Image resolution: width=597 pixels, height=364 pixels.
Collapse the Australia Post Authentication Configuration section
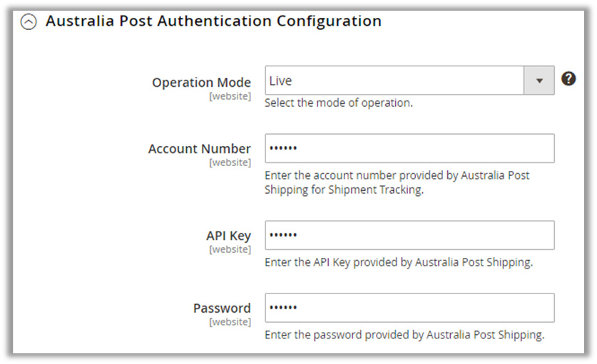[x=29, y=22]
